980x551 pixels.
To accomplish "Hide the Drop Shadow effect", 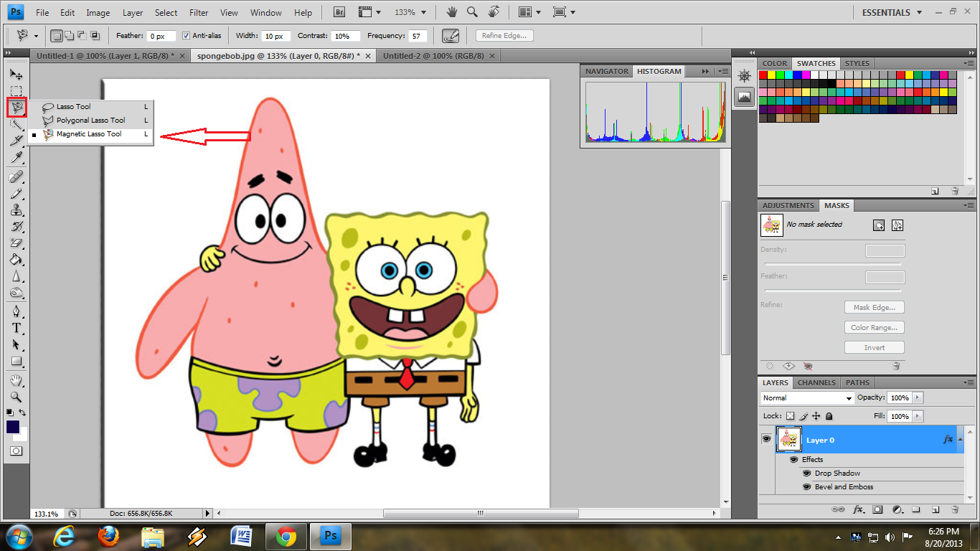I will tap(806, 474).
